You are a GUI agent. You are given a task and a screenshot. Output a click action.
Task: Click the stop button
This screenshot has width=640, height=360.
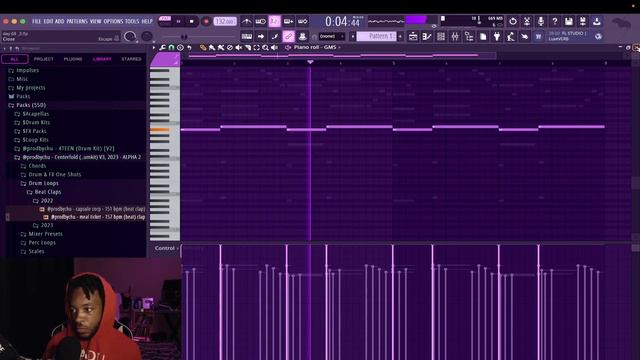click(x=192, y=21)
